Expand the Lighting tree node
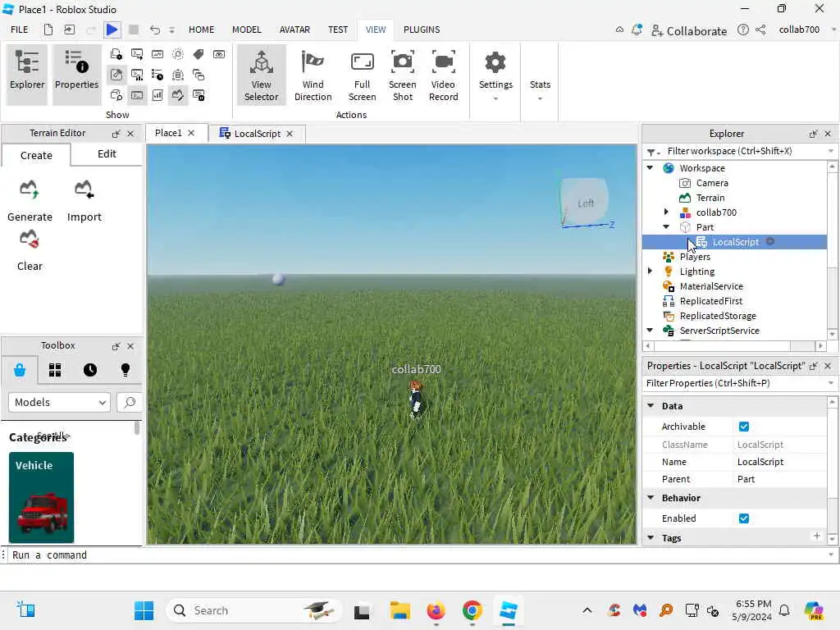Viewport: 840px width, 630px height. click(650, 271)
